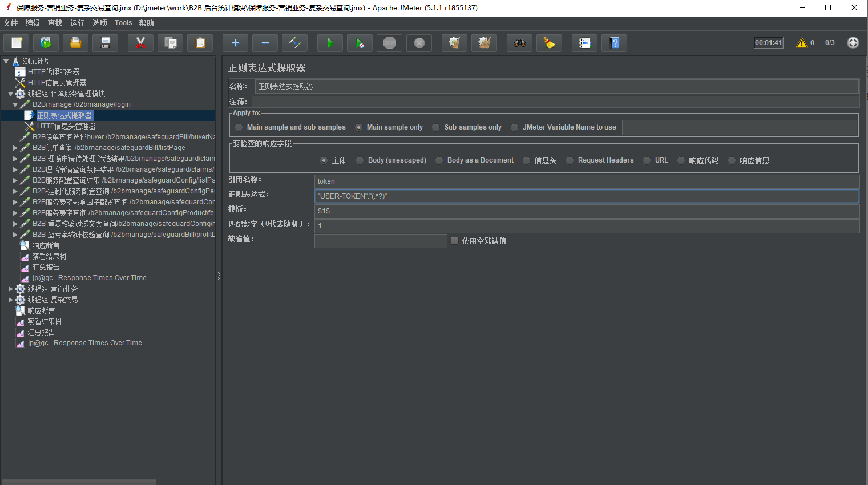Select Body as a Document radio
Screen dimensions: 868x485
(439, 160)
